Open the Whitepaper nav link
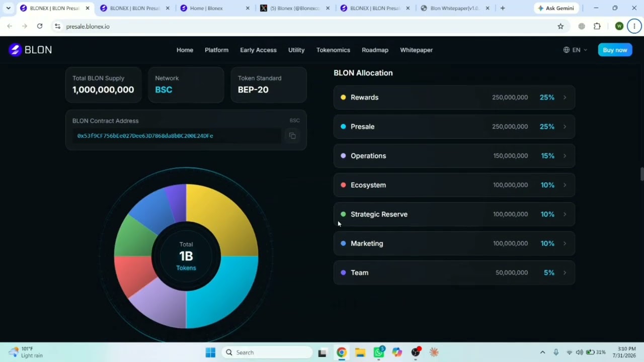644x362 pixels. (416, 50)
